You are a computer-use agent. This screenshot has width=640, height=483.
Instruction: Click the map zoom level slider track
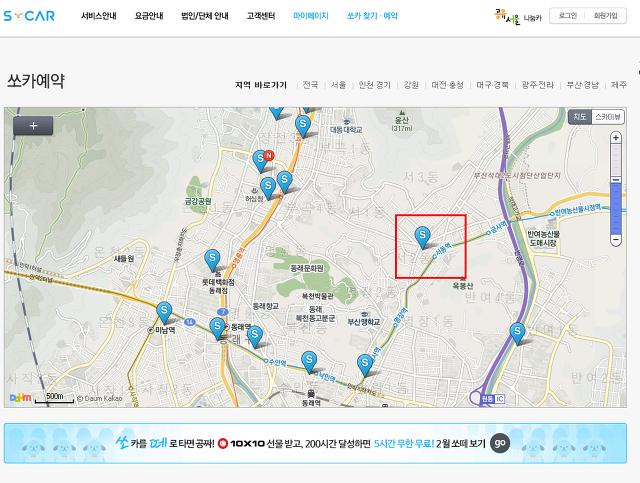click(616, 188)
